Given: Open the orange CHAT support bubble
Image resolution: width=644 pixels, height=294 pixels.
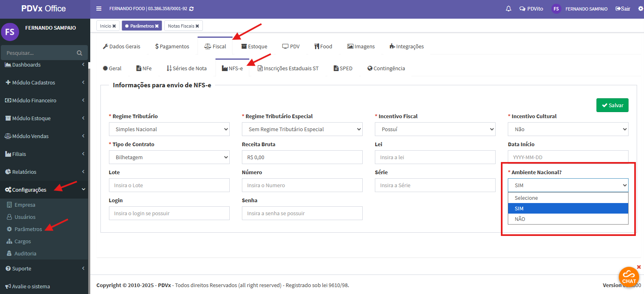Looking at the screenshot, I should point(629,277).
